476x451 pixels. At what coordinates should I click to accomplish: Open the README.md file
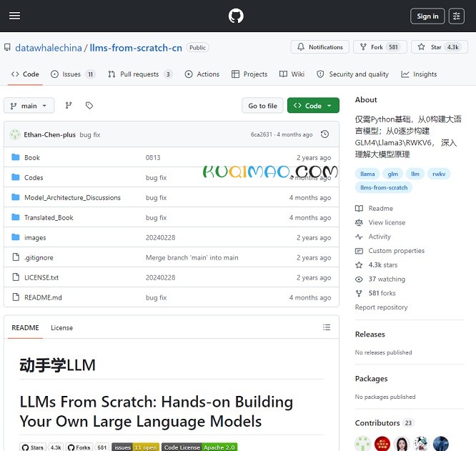(x=43, y=298)
